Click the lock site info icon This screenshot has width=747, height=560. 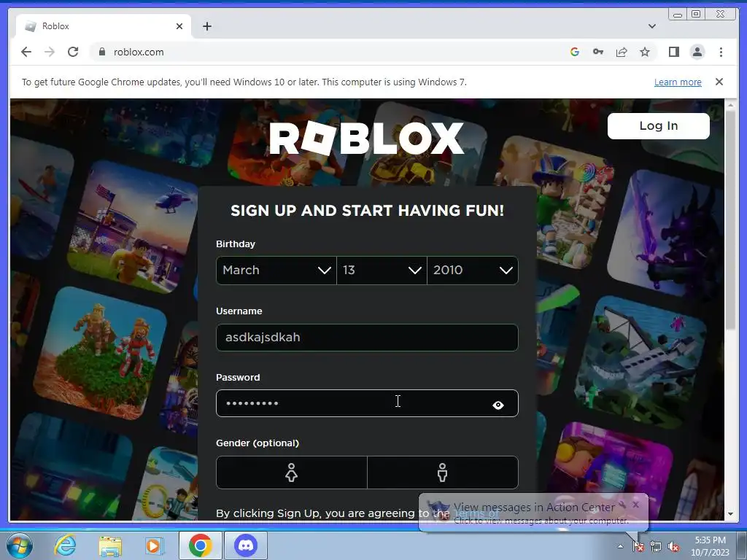point(101,52)
